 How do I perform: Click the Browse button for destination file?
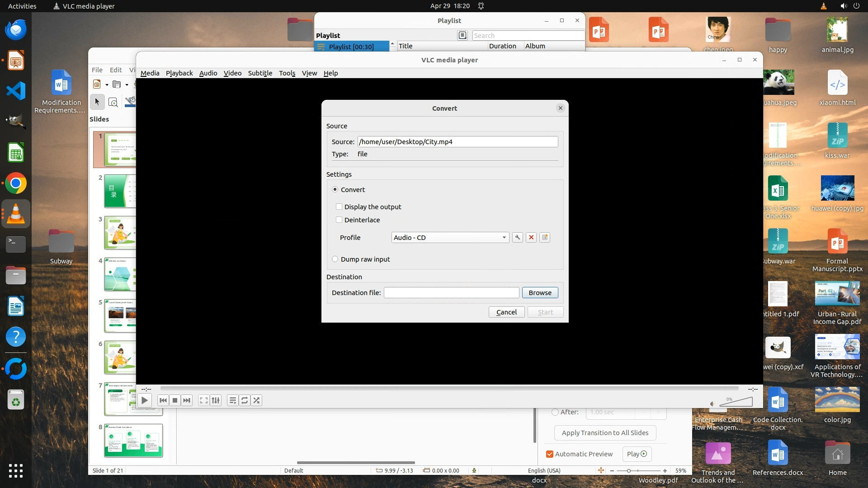coord(540,293)
